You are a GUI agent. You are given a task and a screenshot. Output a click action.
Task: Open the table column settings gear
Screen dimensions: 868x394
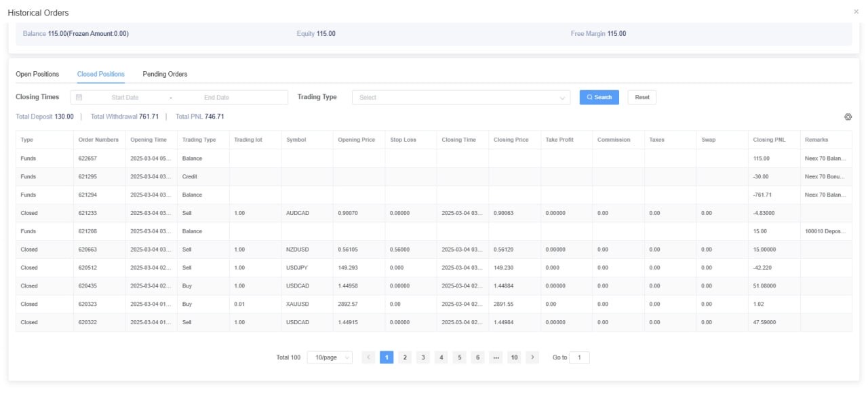click(848, 117)
